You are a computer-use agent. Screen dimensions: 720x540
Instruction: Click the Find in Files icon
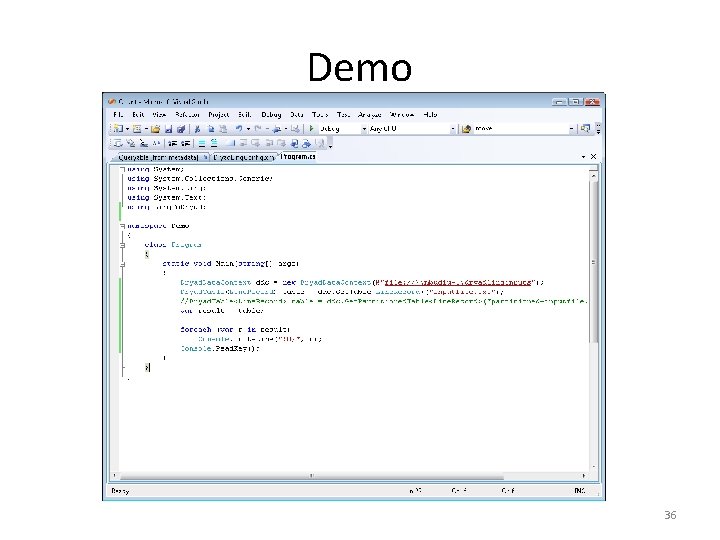point(466,129)
